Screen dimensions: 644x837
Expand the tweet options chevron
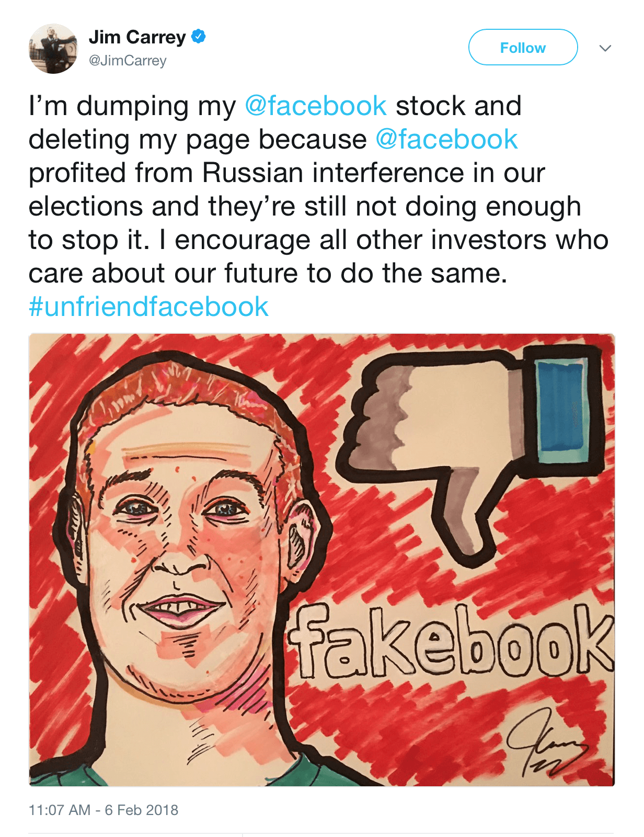605,48
